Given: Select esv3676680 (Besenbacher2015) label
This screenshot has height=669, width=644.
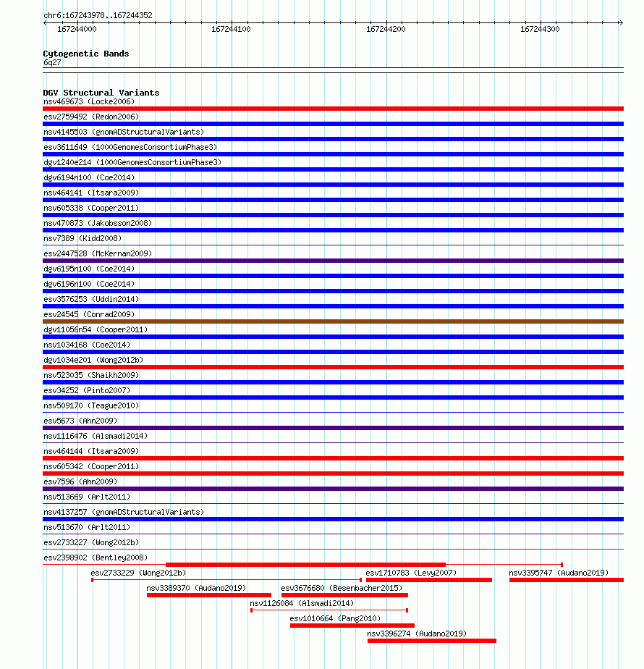Looking at the screenshot, I should pos(342,589).
